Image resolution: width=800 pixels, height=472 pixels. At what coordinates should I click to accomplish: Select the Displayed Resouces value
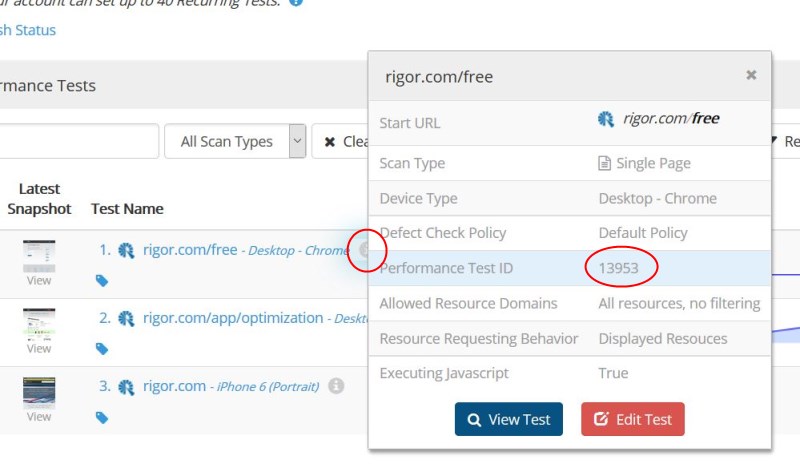coord(663,338)
